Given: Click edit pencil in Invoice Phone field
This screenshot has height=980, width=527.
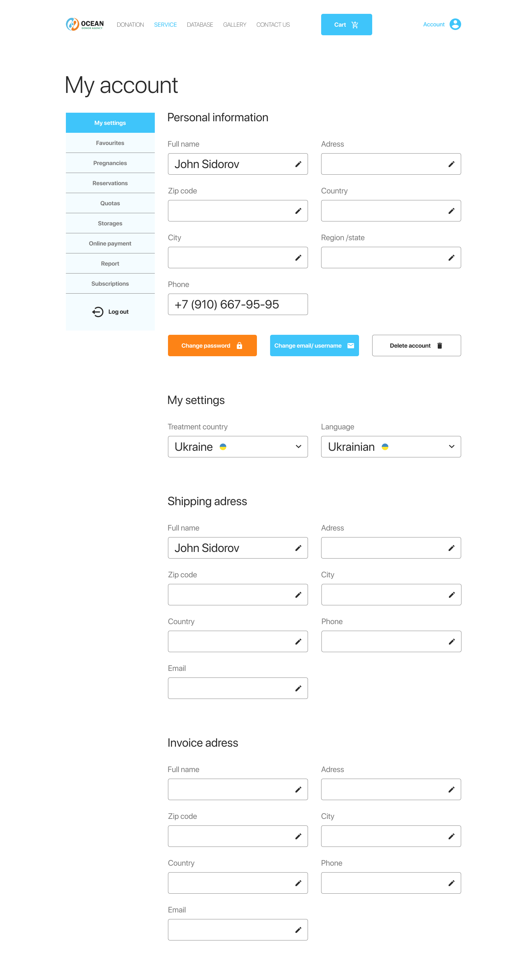Looking at the screenshot, I should pos(451,883).
